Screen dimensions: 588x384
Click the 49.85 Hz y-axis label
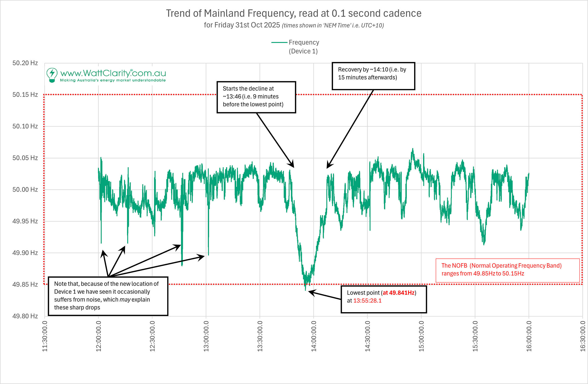[x=25, y=284]
